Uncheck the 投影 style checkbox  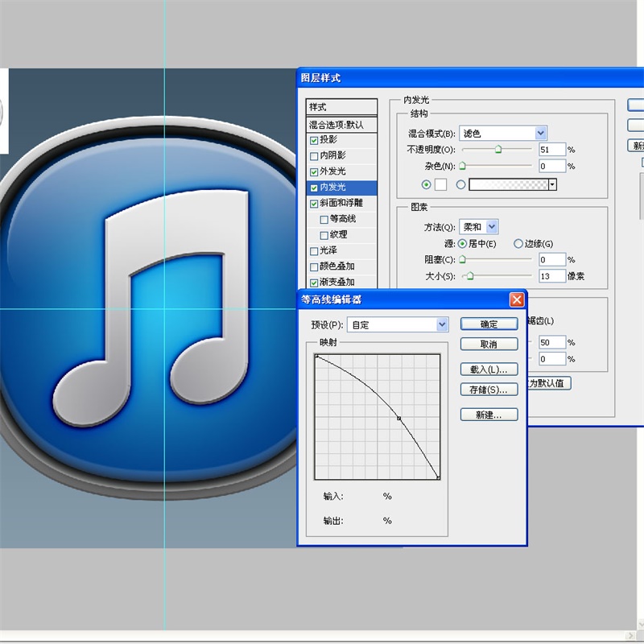tap(315, 139)
